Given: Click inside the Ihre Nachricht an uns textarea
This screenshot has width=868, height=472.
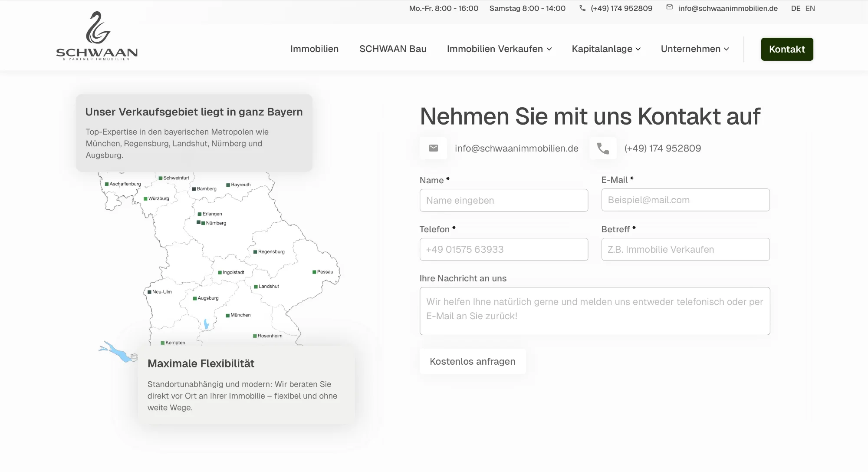Looking at the screenshot, I should [x=595, y=311].
